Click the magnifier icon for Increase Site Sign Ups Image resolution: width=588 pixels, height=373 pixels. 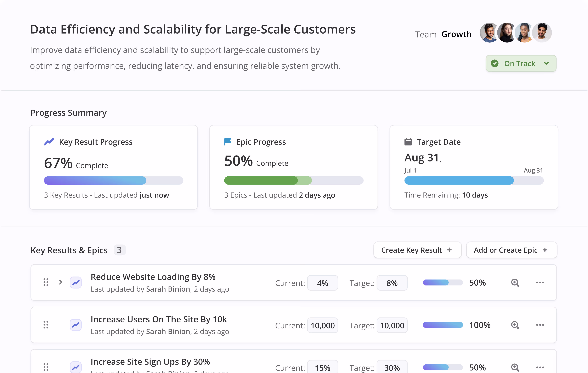point(515,367)
